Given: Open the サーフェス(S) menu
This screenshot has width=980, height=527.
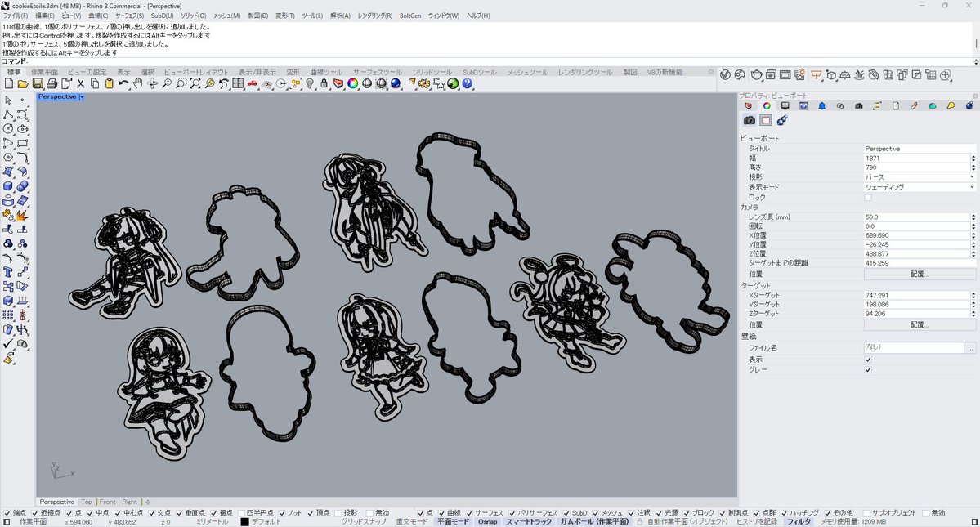Looking at the screenshot, I should 129,16.
